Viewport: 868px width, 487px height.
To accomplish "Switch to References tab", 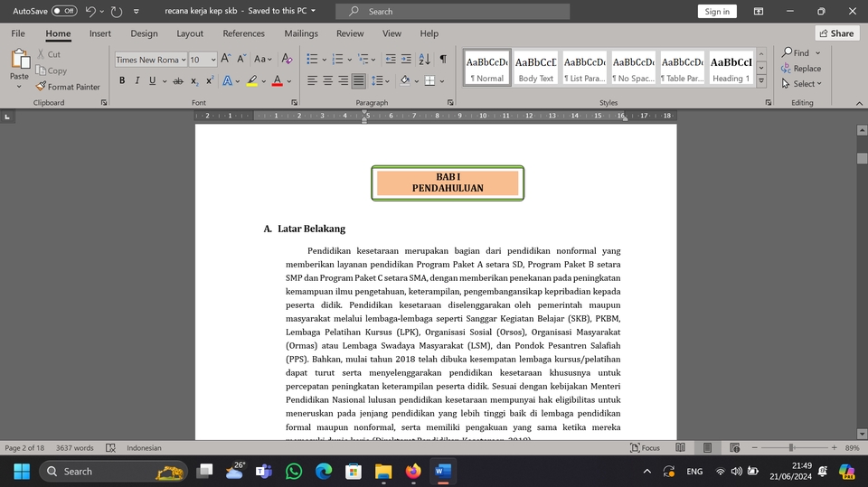I will coord(243,33).
